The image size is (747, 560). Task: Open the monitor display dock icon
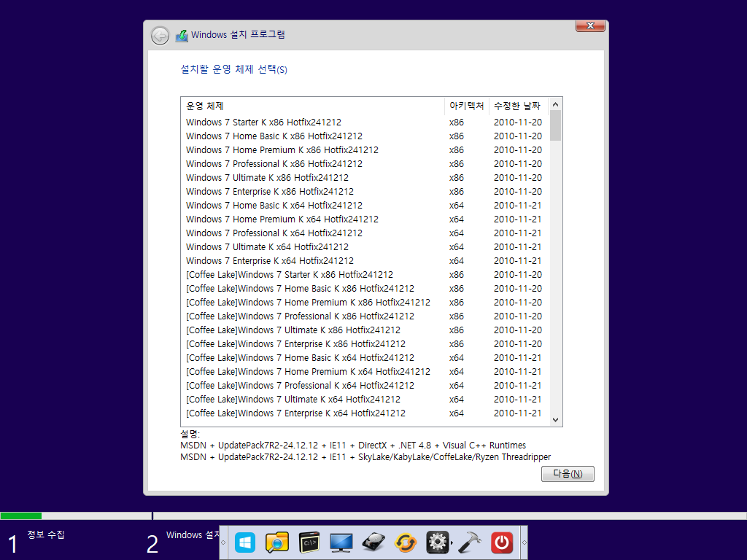tap(341, 542)
